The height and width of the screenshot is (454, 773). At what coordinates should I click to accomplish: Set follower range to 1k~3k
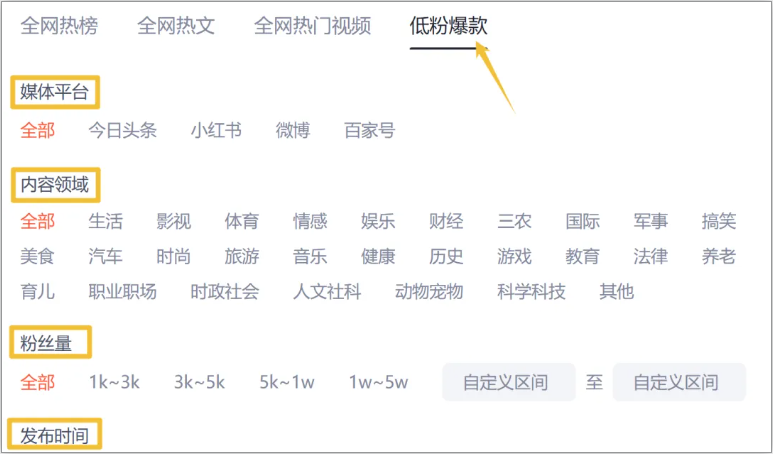pos(114,383)
